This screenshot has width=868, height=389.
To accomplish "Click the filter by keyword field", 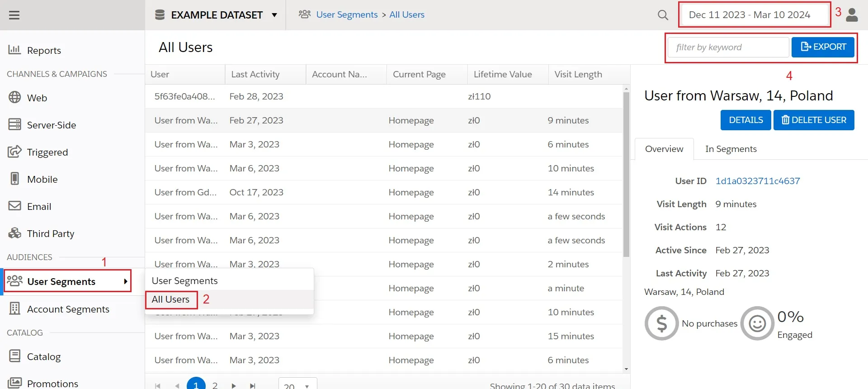I will click(x=728, y=47).
